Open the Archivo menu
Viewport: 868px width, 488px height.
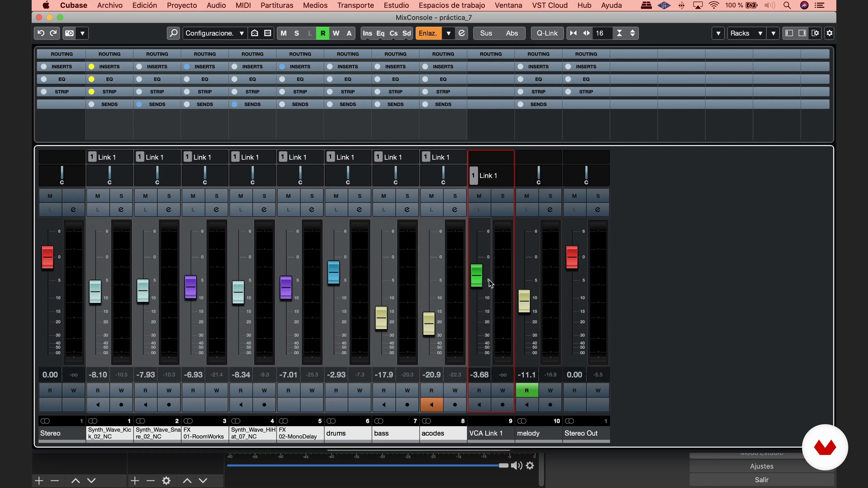109,5
